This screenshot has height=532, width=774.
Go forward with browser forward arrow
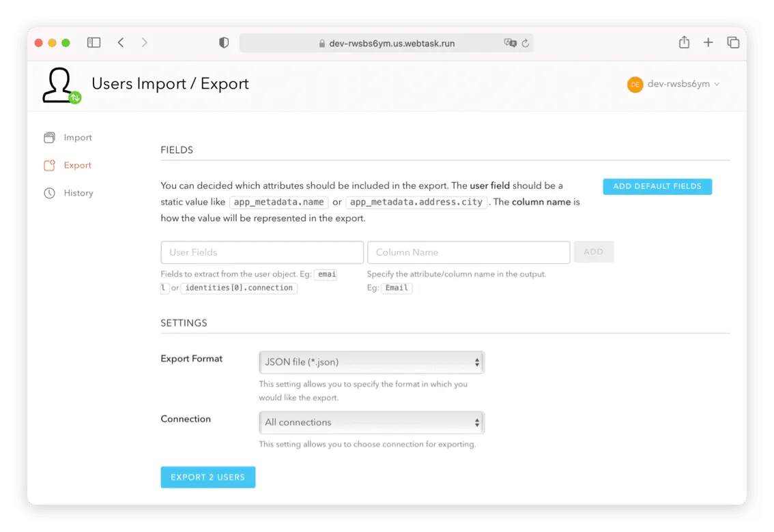point(144,42)
